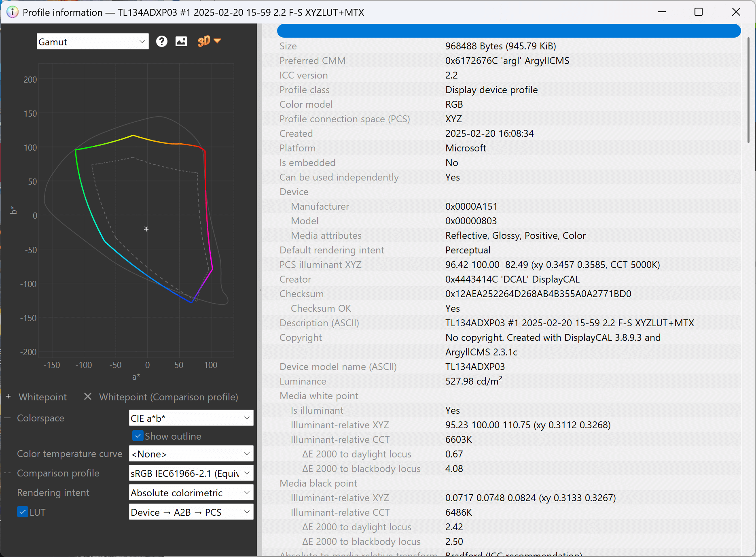
Task: Expand the Colorspace CIE a*b* dropdown
Action: (191, 418)
